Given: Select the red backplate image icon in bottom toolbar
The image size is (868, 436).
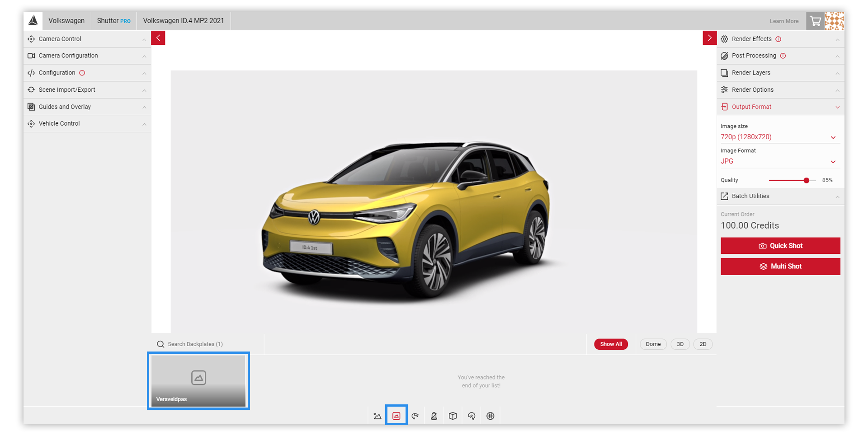Looking at the screenshot, I should 396,416.
